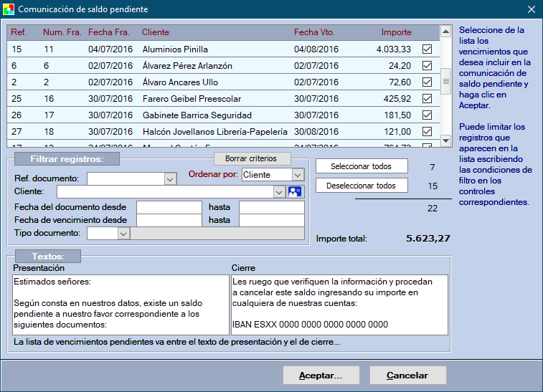Image resolution: width=543 pixels, height=392 pixels.
Task: Toggle checkbox for Farero Geibel Preescolar
Action: tap(428, 99)
